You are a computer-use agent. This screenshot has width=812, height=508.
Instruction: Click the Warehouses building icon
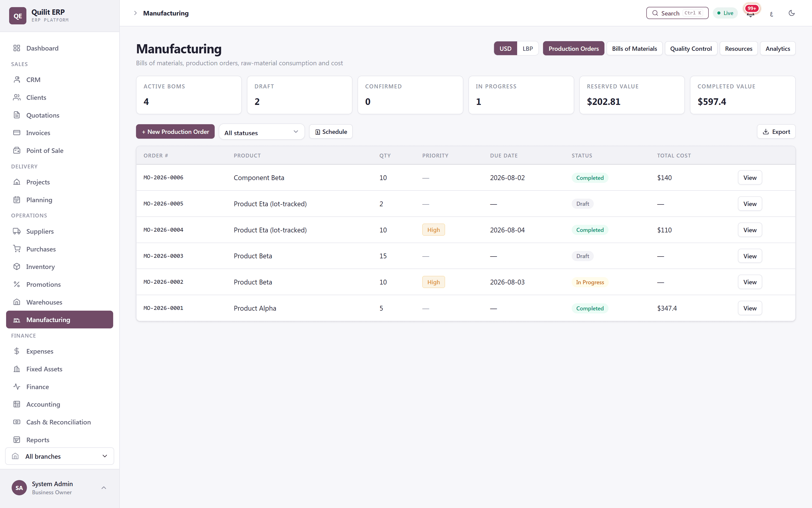pyautogui.click(x=17, y=302)
